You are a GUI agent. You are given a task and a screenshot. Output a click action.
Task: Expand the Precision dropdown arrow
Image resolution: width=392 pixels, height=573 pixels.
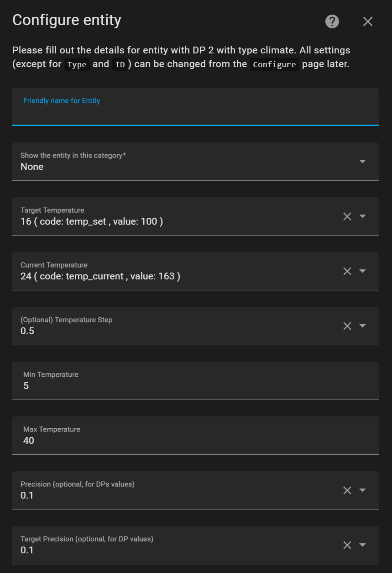click(363, 490)
